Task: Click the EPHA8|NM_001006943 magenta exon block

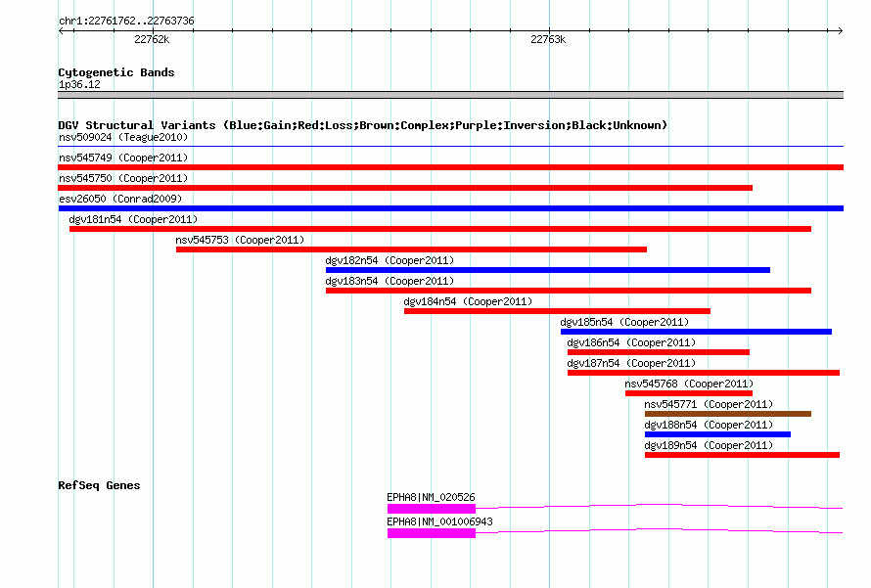Action: click(432, 533)
